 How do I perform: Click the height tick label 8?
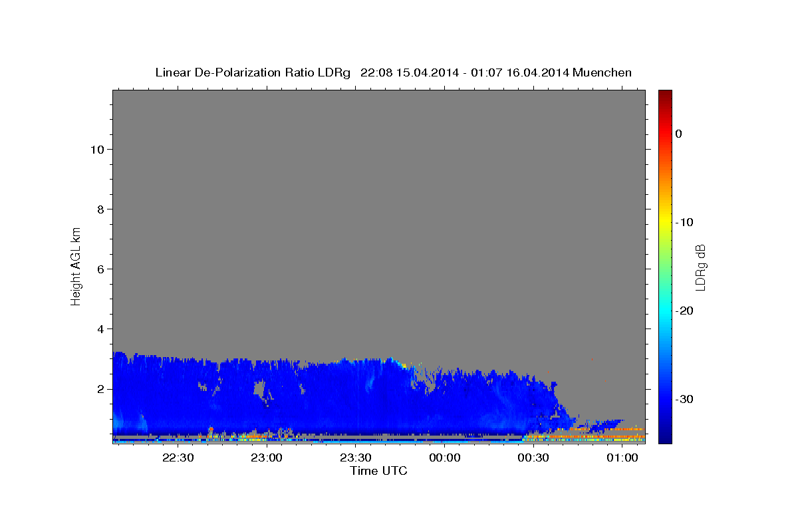click(x=100, y=209)
